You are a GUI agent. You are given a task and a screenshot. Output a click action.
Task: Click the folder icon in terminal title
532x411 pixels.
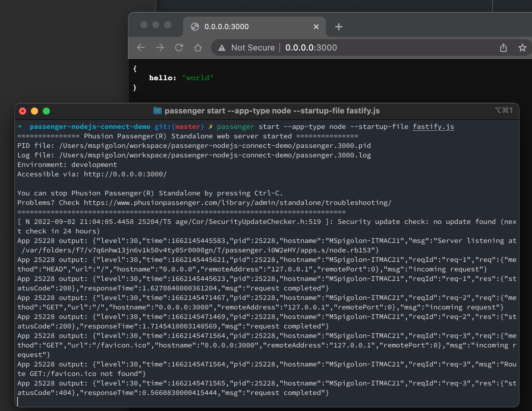pyautogui.click(x=158, y=111)
